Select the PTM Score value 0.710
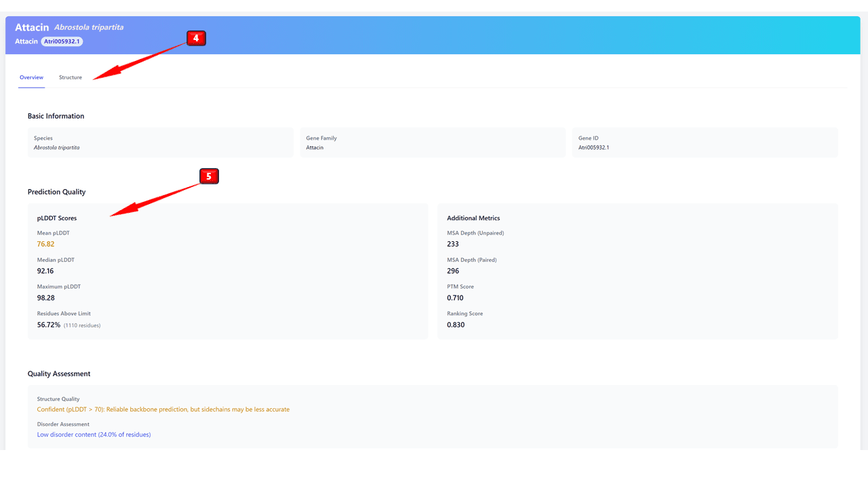Viewport: 868px width, 488px height. [x=455, y=298]
